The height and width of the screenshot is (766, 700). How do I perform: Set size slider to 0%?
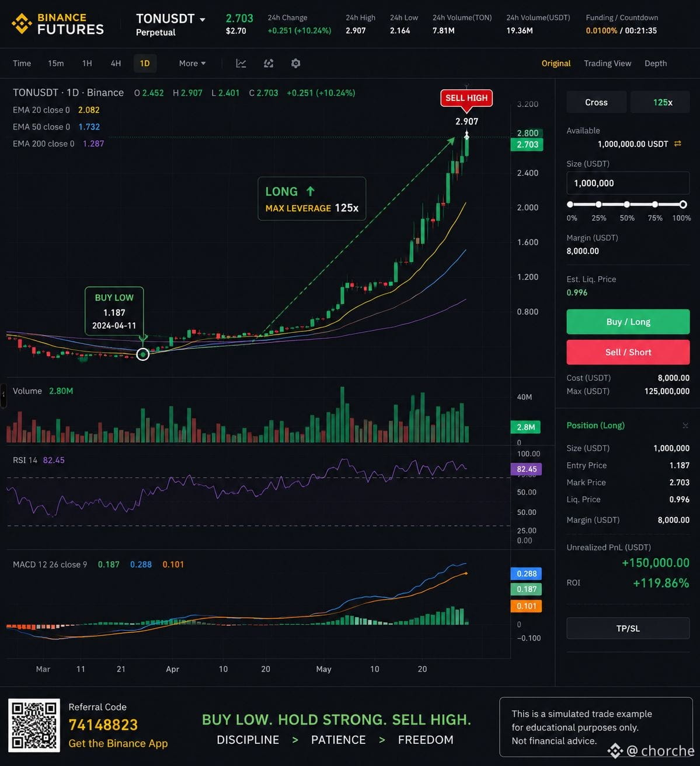(570, 204)
